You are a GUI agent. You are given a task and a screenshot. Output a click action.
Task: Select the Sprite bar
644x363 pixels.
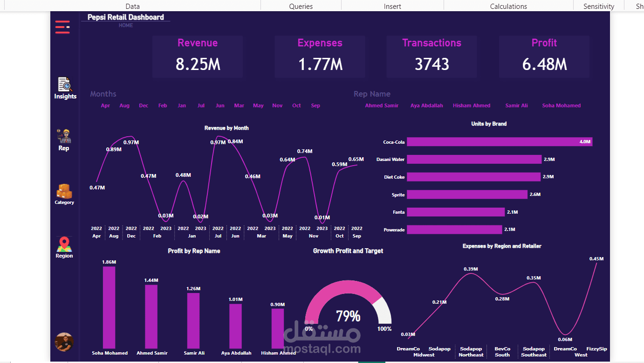467,195
